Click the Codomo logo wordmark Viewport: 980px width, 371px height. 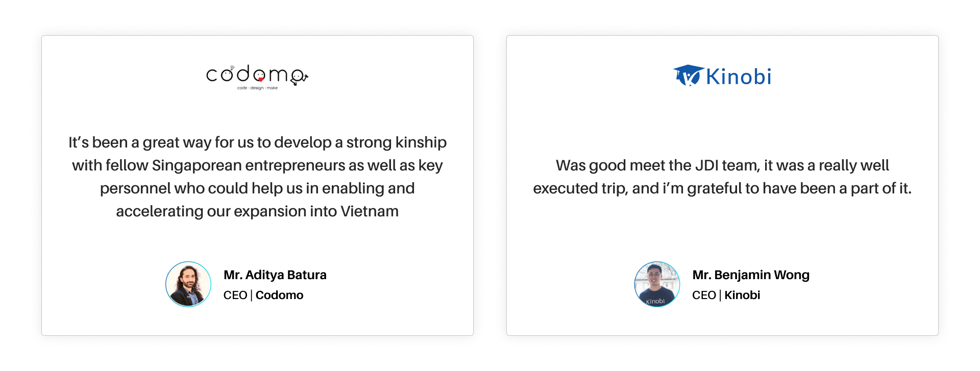[257, 76]
